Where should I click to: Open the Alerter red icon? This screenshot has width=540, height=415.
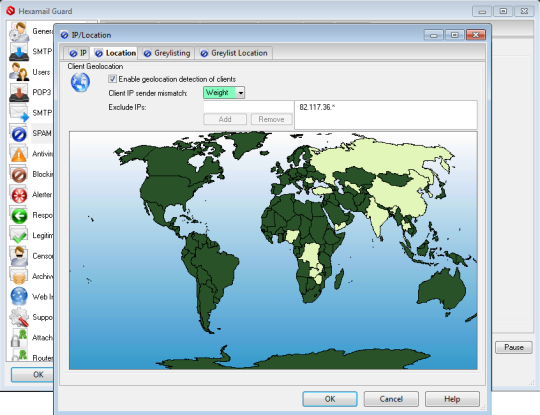[19, 195]
